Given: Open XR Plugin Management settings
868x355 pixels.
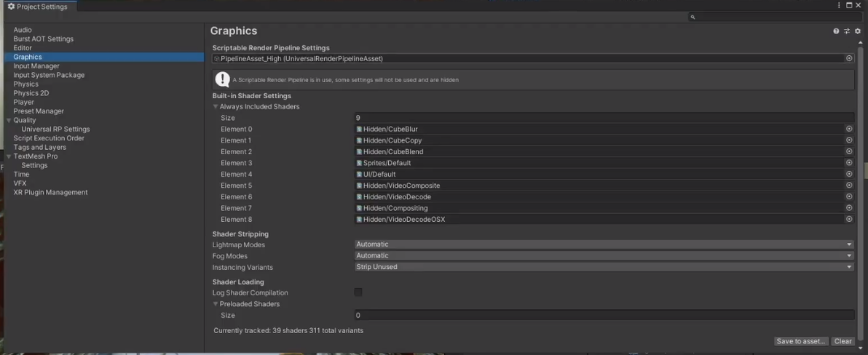Looking at the screenshot, I should (50, 192).
